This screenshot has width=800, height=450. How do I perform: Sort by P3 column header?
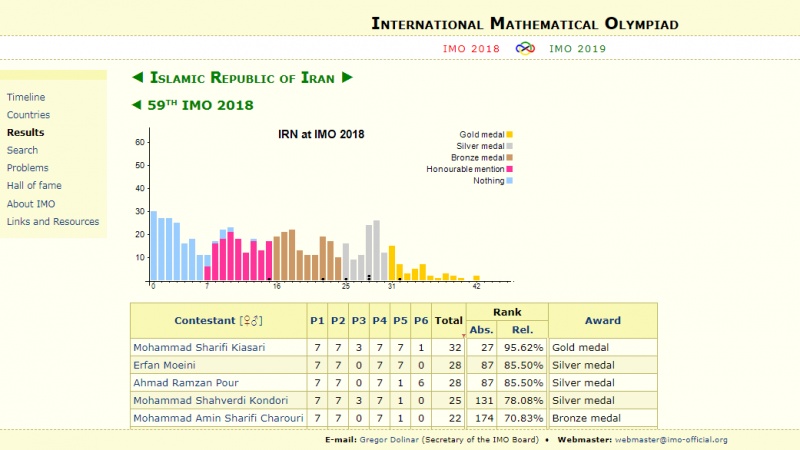(359, 320)
